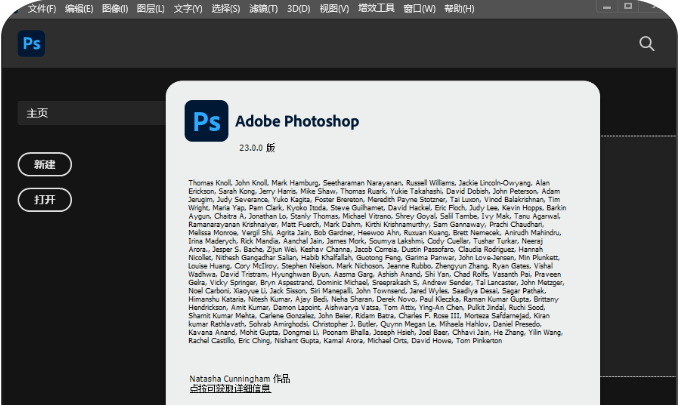The height and width of the screenshot is (405, 678).
Task: Open the 文件(F) menu
Action: pyautogui.click(x=43, y=9)
